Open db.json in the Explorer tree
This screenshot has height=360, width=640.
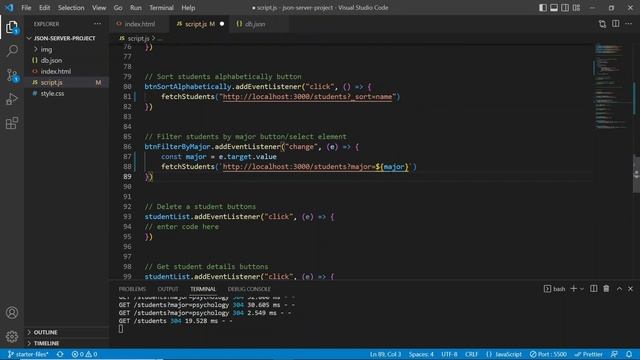point(51,60)
